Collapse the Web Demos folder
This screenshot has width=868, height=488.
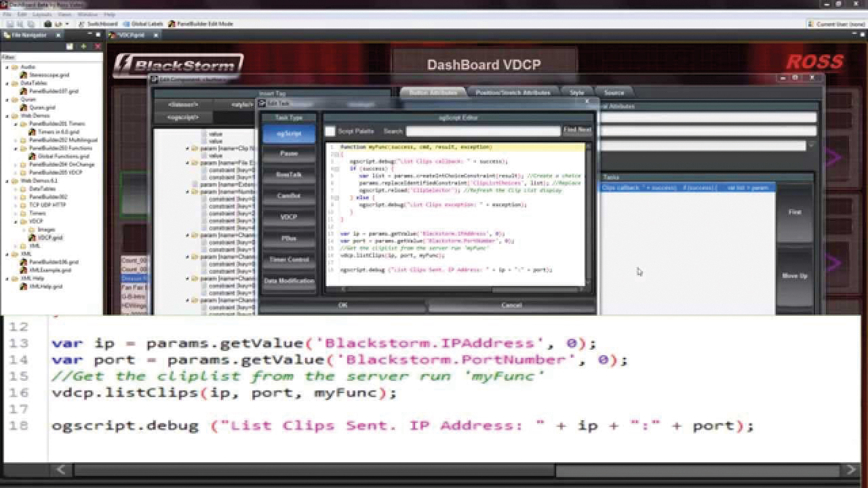coord(7,116)
